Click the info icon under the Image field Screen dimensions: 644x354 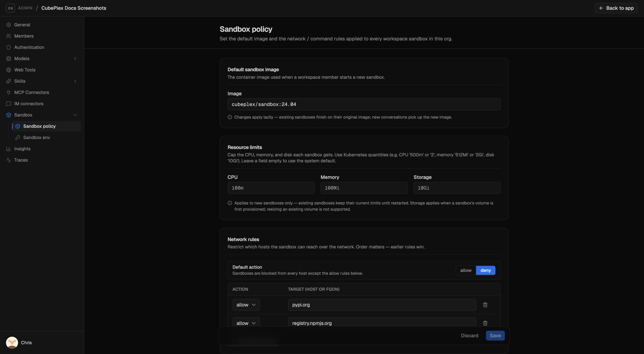[230, 117]
